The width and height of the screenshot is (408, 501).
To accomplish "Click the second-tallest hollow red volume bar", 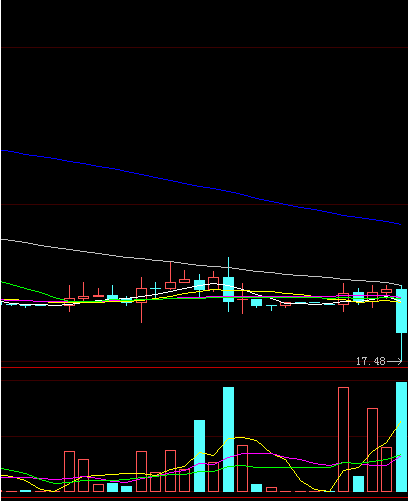I will (372, 450).
